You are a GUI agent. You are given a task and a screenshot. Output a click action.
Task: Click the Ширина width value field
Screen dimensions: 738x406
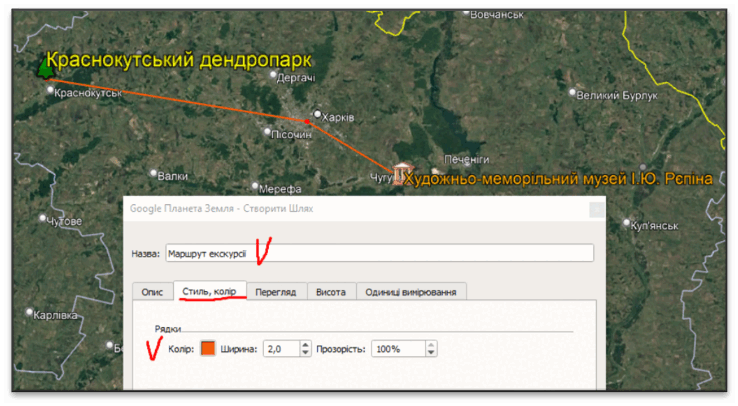[x=281, y=349]
